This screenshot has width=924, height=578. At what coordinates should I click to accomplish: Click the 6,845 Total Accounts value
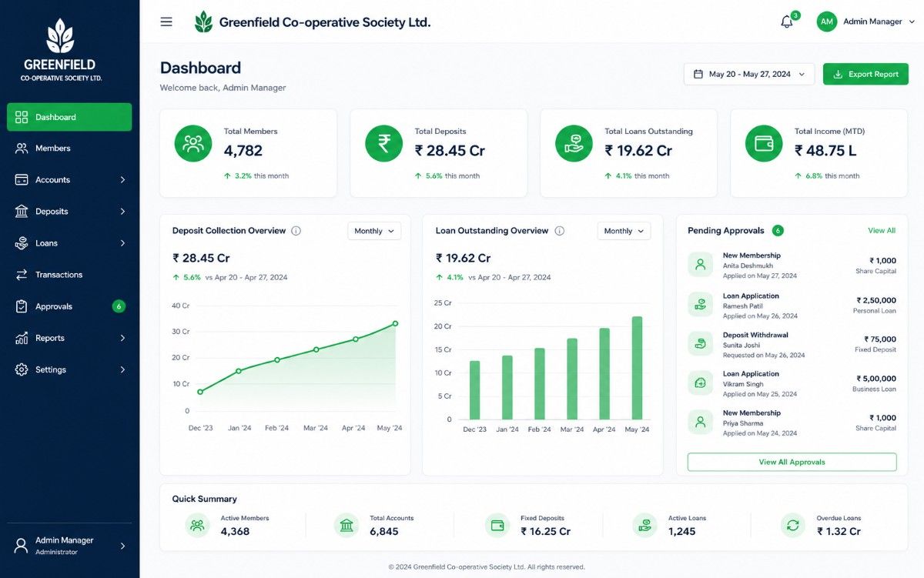pos(384,532)
